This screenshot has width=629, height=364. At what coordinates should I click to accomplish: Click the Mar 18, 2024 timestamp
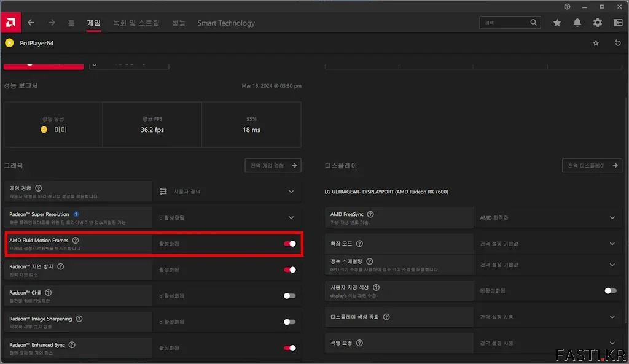point(271,86)
